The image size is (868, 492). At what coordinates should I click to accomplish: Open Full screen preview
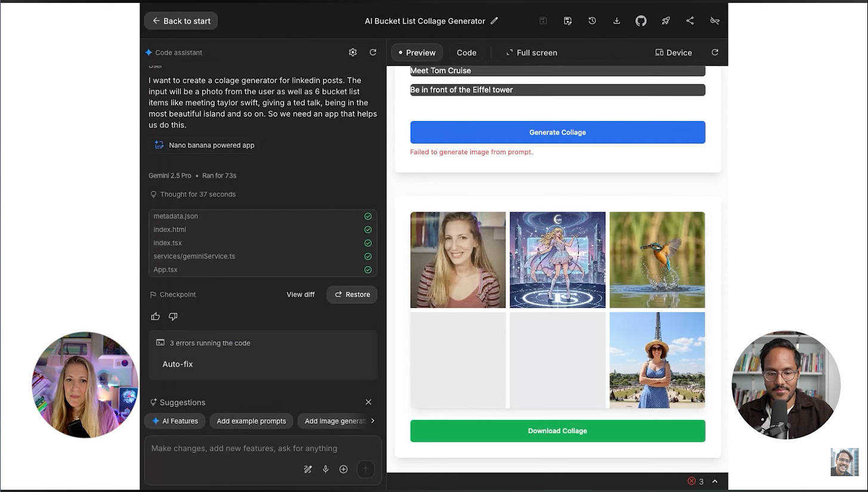[x=531, y=52]
